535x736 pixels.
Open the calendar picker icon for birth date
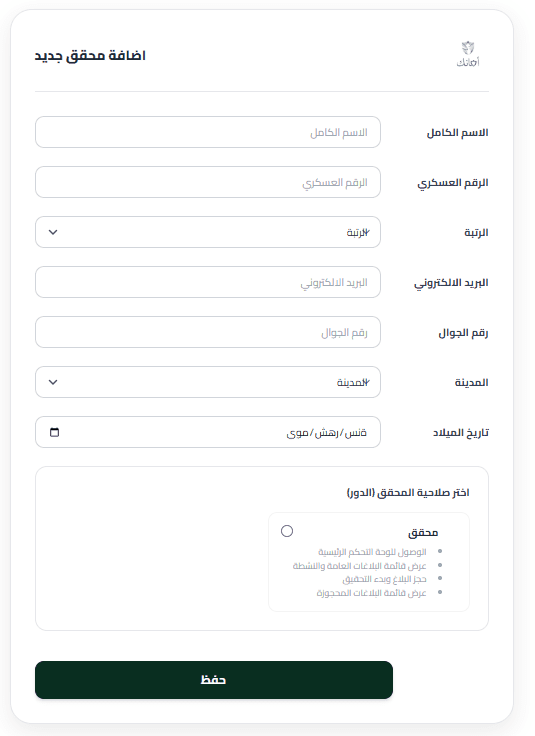coord(54,432)
